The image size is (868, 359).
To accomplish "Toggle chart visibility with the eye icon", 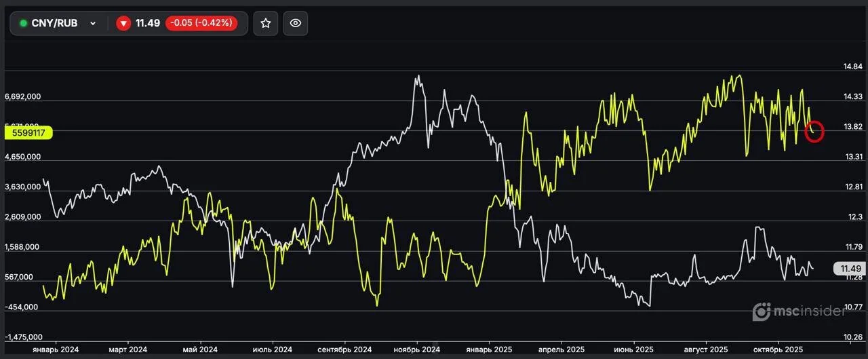I will click(296, 23).
